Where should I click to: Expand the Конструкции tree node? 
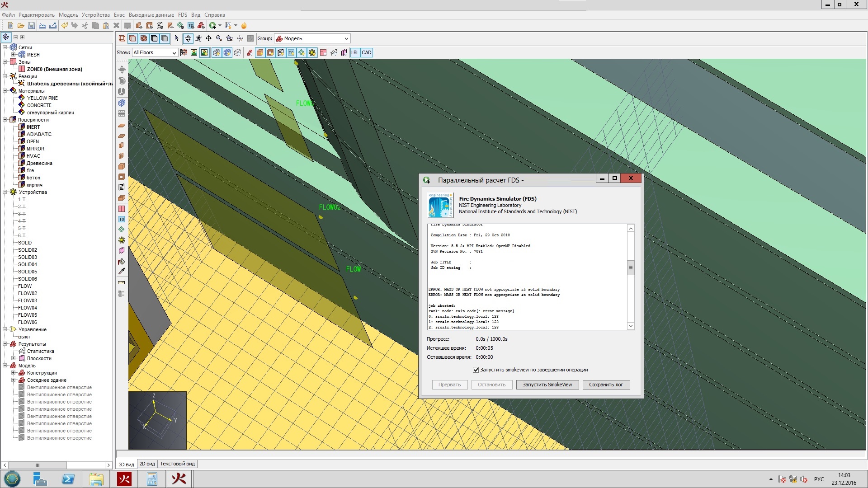coord(14,373)
